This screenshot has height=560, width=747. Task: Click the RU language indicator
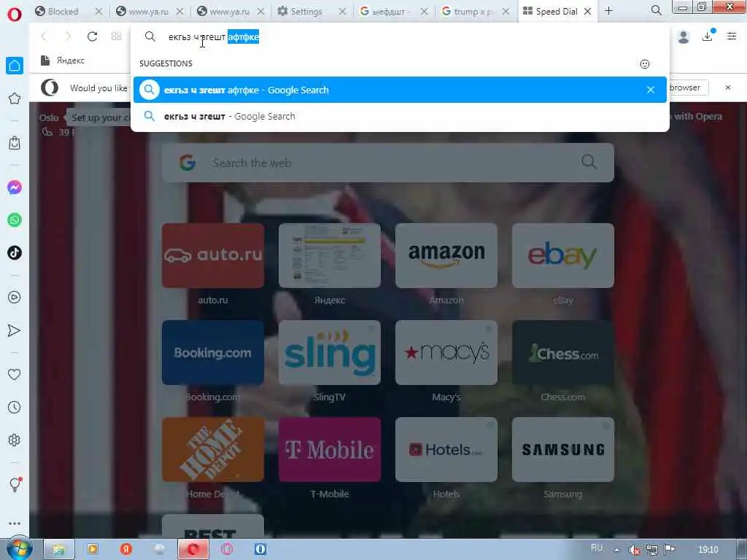click(597, 548)
